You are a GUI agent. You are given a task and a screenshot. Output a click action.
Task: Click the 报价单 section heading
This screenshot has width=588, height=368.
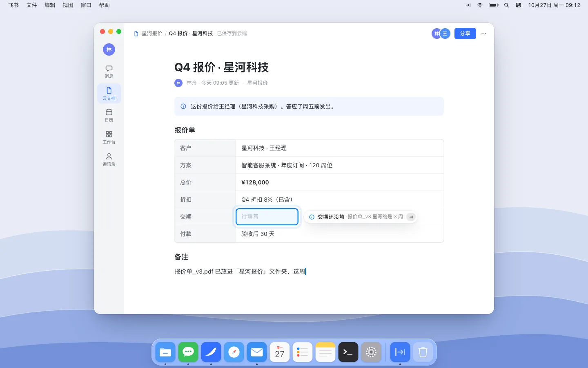pos(185,130)
